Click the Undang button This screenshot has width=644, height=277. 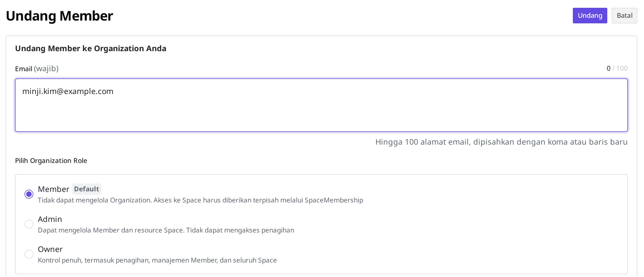tap(590, 16)
